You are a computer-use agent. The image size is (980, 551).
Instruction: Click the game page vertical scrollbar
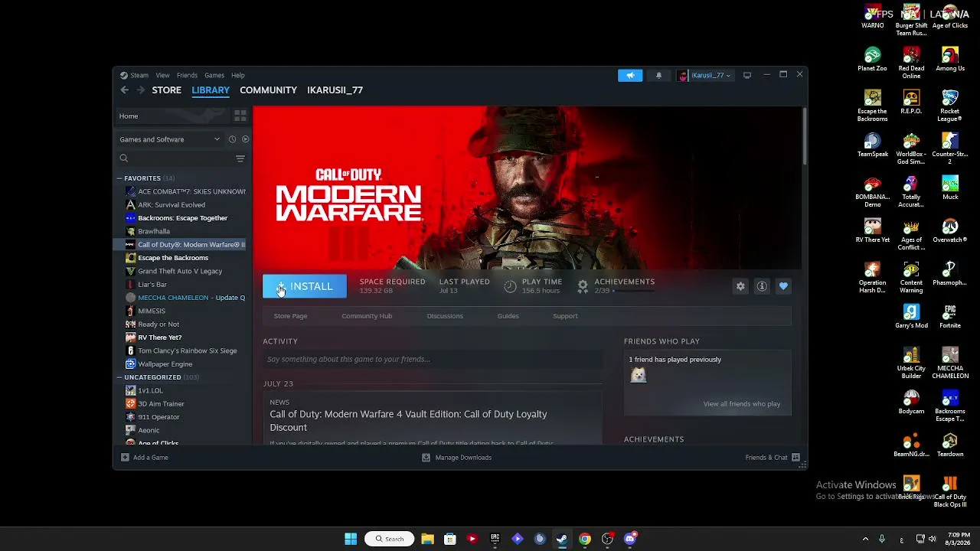tap(805, 136)
